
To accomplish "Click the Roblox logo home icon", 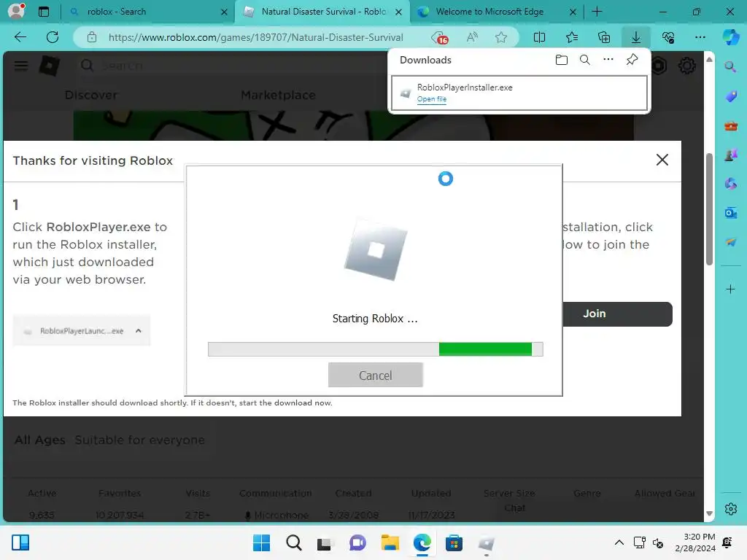I will [49, 66].
